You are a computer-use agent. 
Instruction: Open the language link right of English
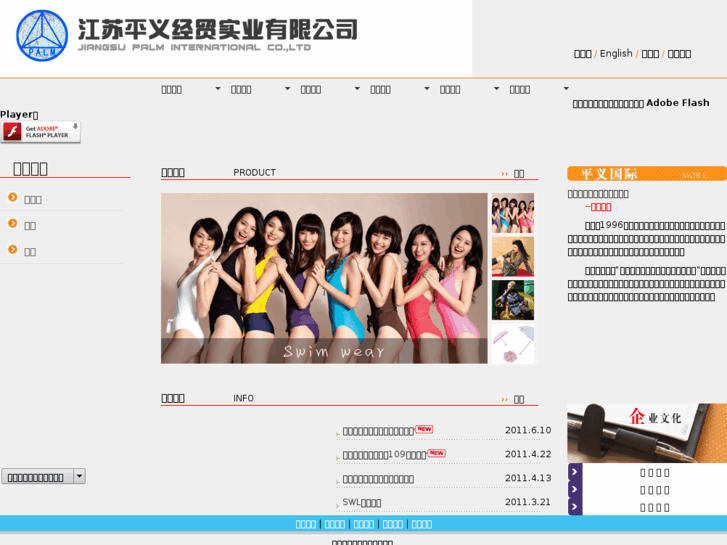(650, 54)
